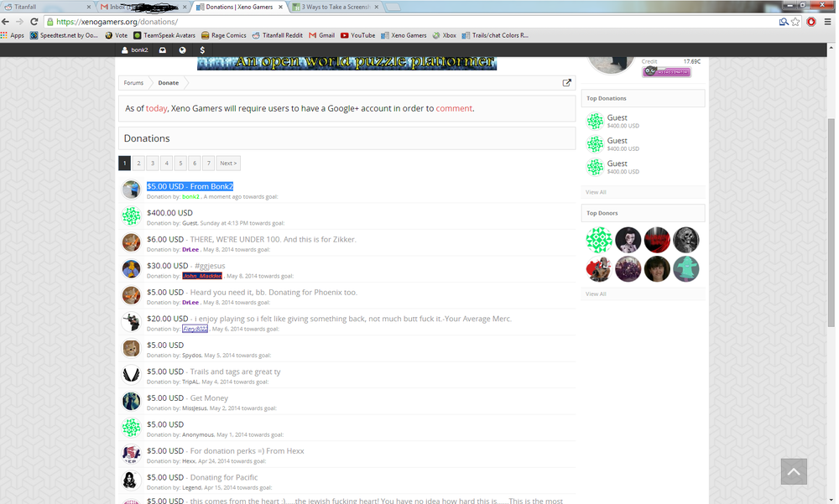This screenshot has width=839, height=504.
Task: Open the Xbox bookmark
Action: (445, 35)
